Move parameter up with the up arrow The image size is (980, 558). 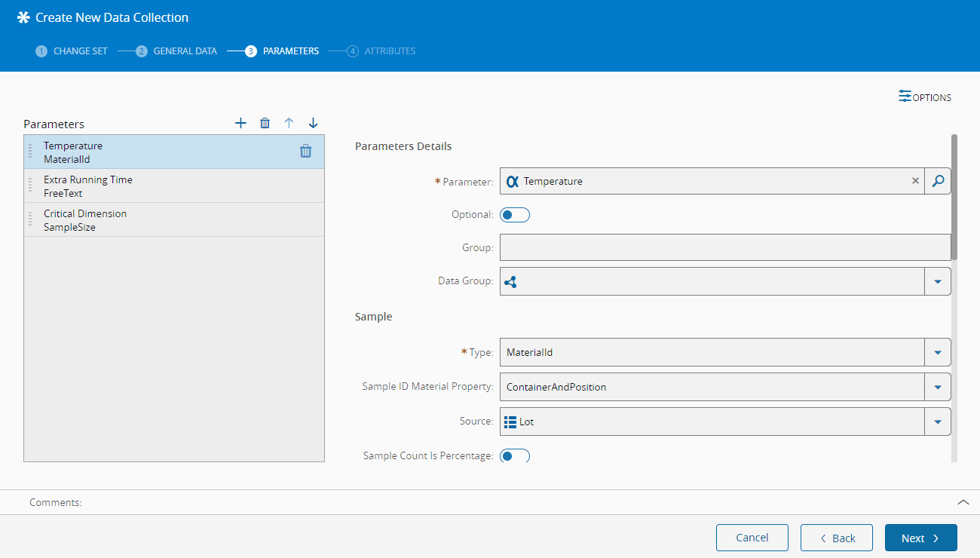coord(289,123)
